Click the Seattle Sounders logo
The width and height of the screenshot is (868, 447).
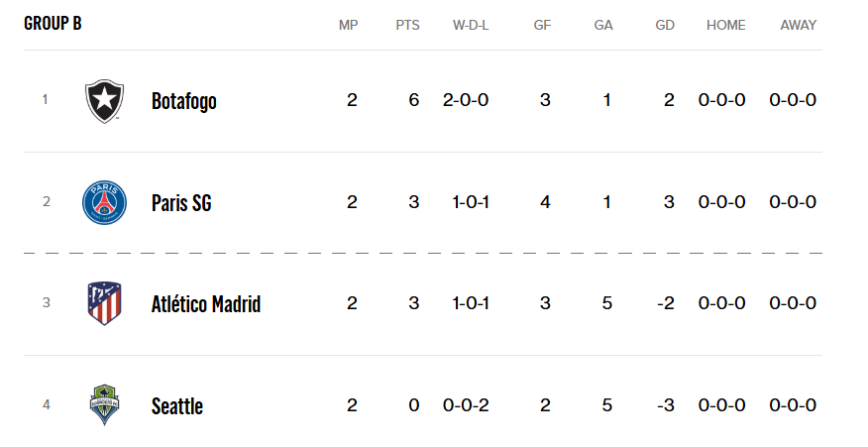pos(104,405)
